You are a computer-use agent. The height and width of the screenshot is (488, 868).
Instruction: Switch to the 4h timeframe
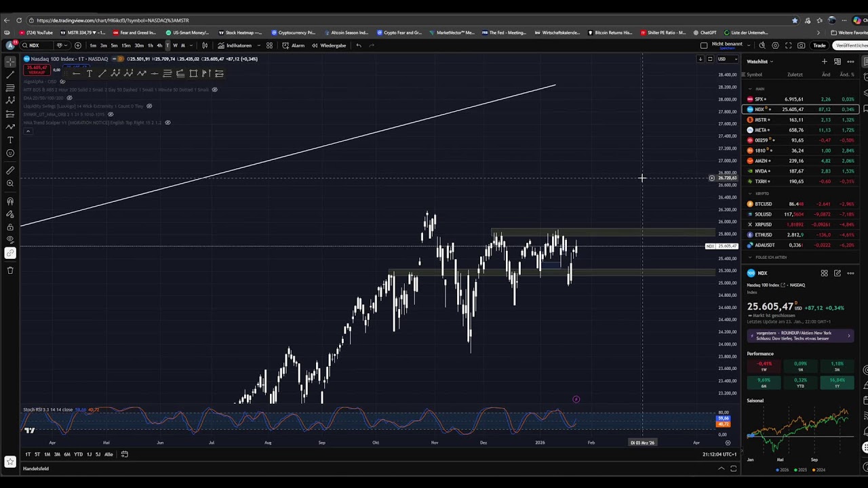click(x=159, y=45)
